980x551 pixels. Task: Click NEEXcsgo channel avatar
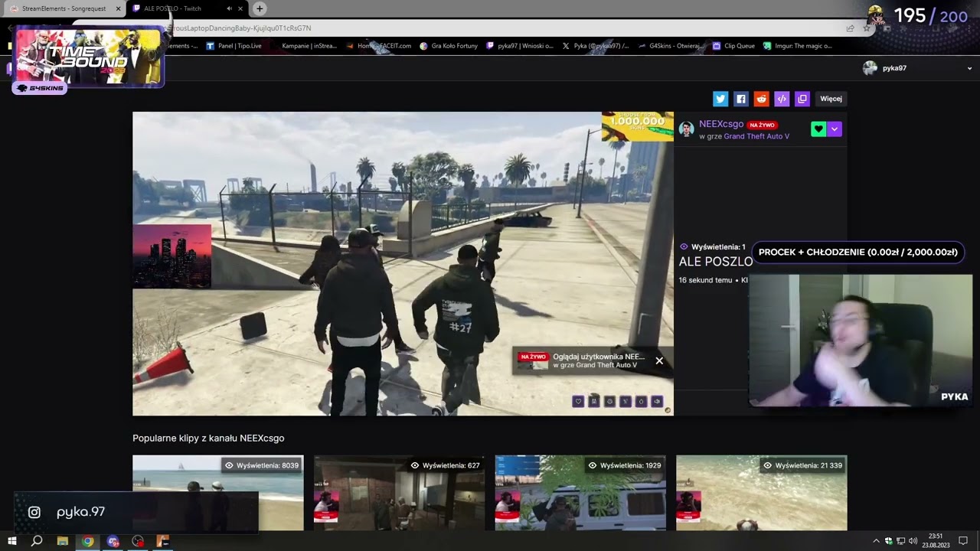686,129
